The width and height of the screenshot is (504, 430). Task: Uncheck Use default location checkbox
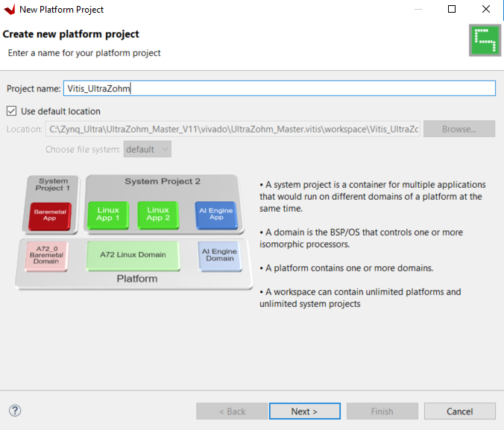pyautogui.click(x=11, y=111)
